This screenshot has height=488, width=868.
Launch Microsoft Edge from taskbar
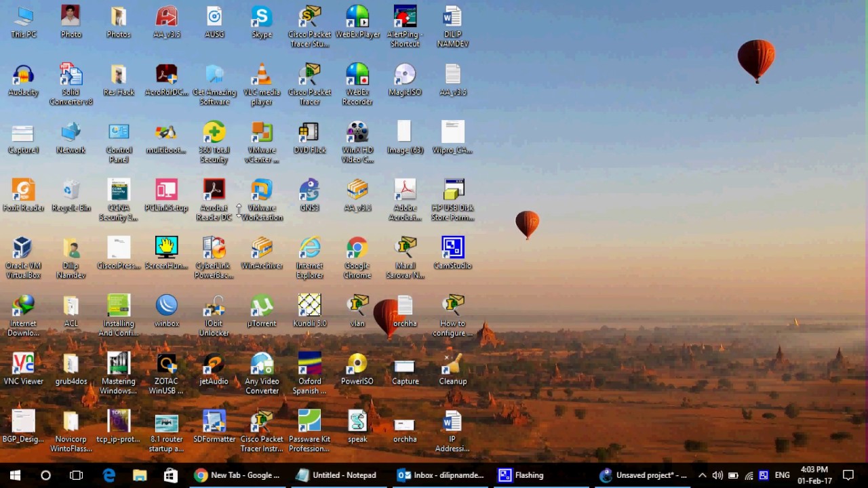[x=108, y=475]
